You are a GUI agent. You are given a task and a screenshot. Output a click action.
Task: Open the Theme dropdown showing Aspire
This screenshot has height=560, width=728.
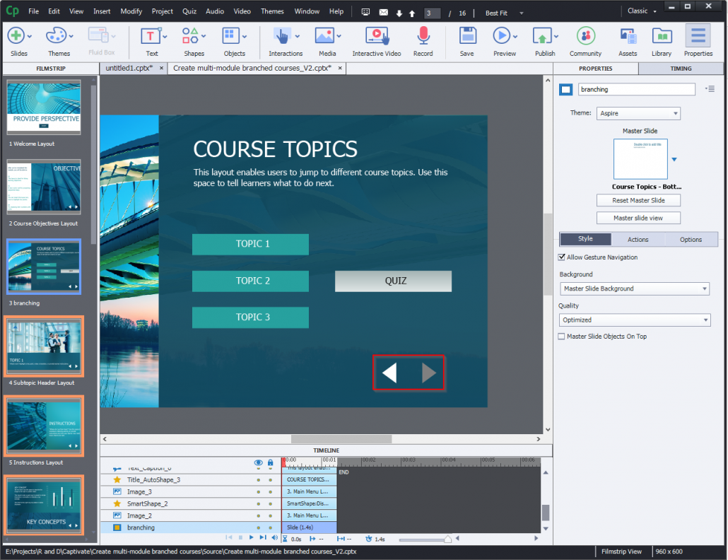tap(638, 112)
